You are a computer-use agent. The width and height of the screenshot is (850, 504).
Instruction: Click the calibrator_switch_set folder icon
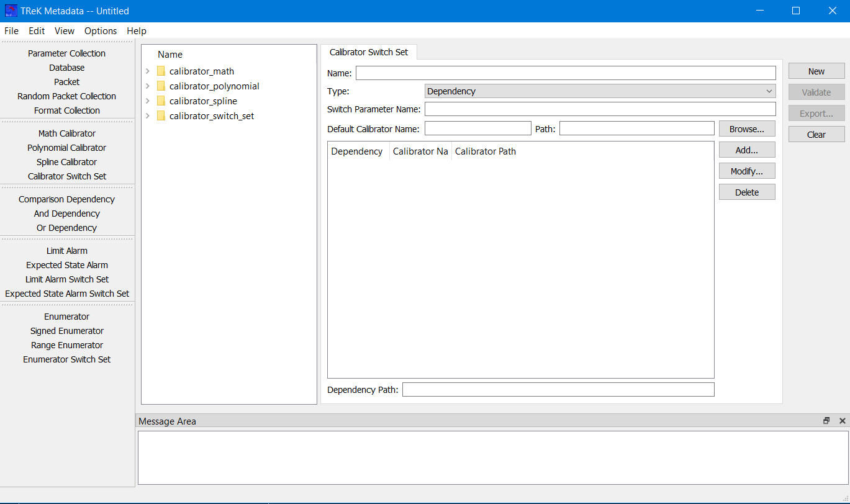coord(161,116)
